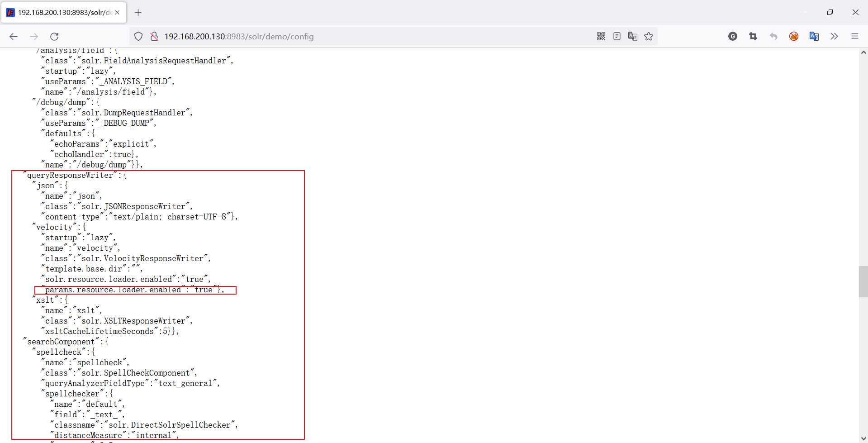Image resolution: width=868 pixels, height=443 pixels.
Task: Click the "/debug/dump":{ section key
Action: coord(66,102)
